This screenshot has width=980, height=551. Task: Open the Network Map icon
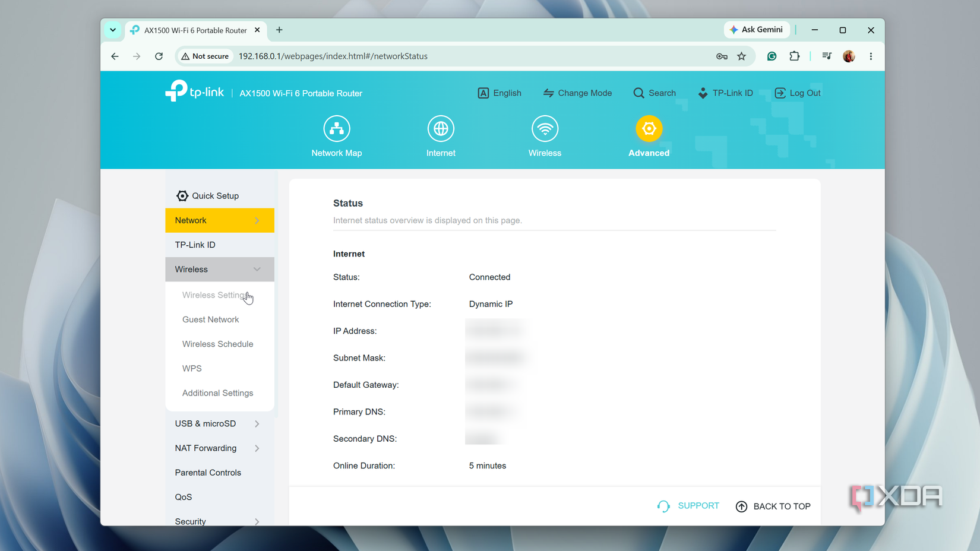pos(337,128)
